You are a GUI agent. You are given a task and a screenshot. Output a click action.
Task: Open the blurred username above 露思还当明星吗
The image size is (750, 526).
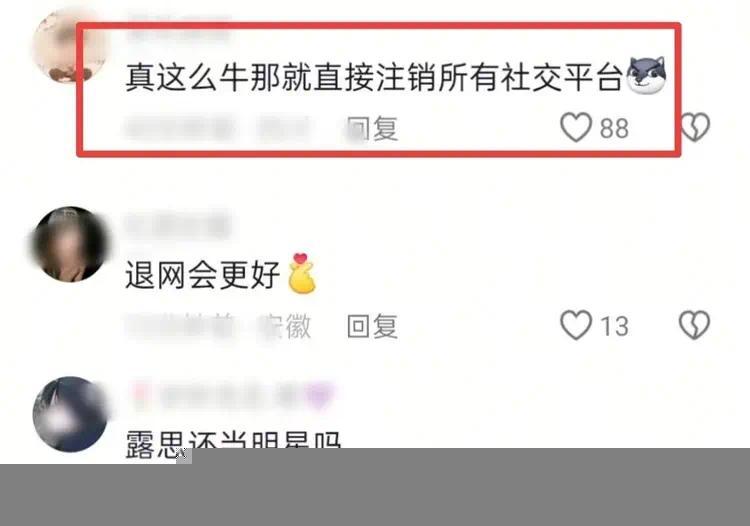(231, 397)
